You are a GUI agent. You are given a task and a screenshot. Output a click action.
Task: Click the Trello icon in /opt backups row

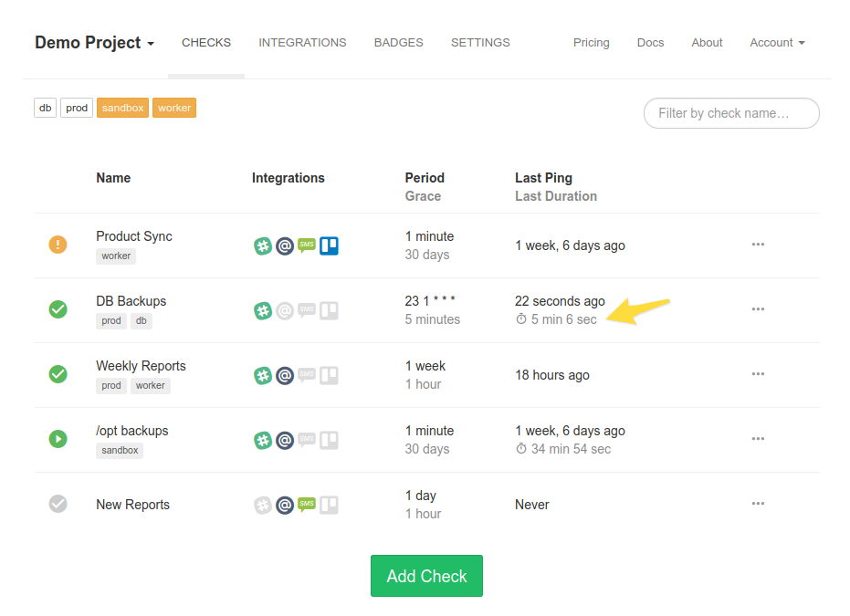coord(329,440)
